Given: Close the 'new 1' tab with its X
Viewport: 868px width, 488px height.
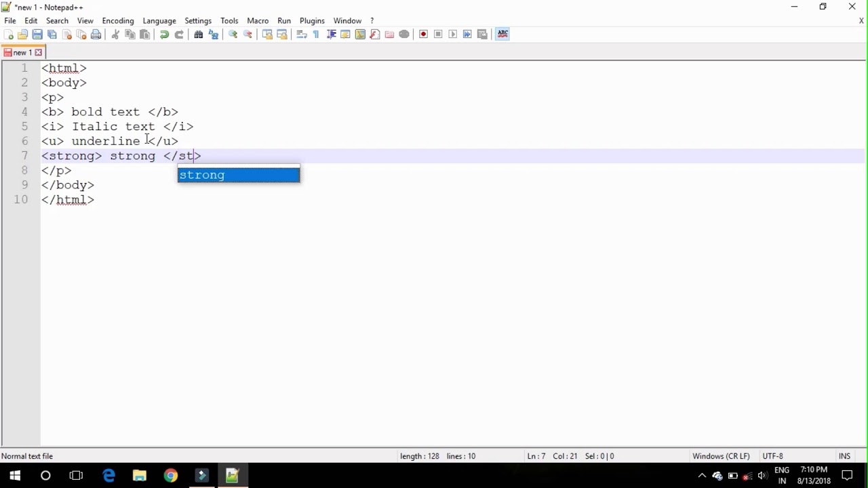Looking at the screenshot, I should coord(39,52).
